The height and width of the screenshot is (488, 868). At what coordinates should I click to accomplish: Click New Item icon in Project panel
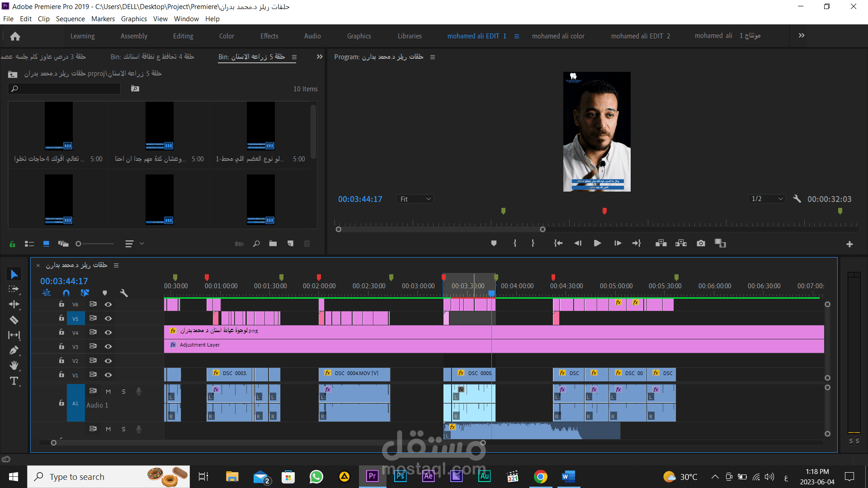click(x=290, y=244)
